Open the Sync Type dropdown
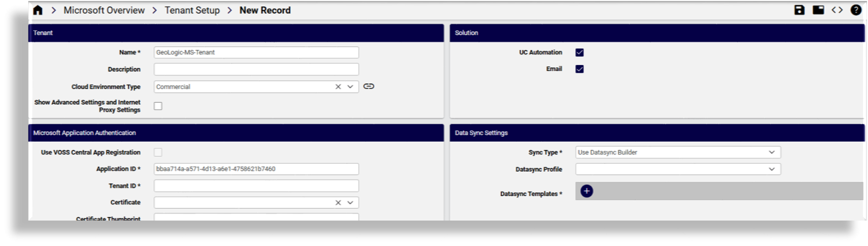Image resolution: width=868 pixels, height=246 pixels. click(x=678, y=152)
